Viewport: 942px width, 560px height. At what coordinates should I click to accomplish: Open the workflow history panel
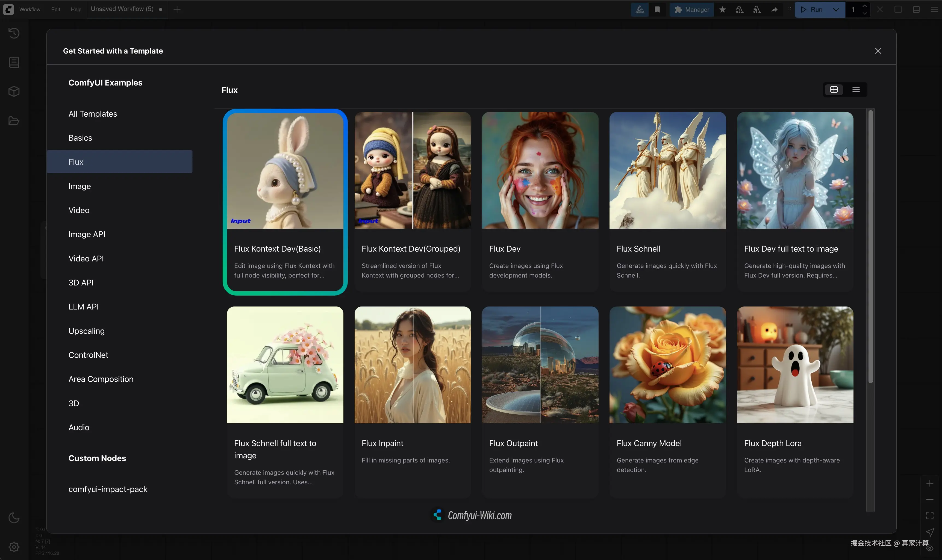[14, 33]
